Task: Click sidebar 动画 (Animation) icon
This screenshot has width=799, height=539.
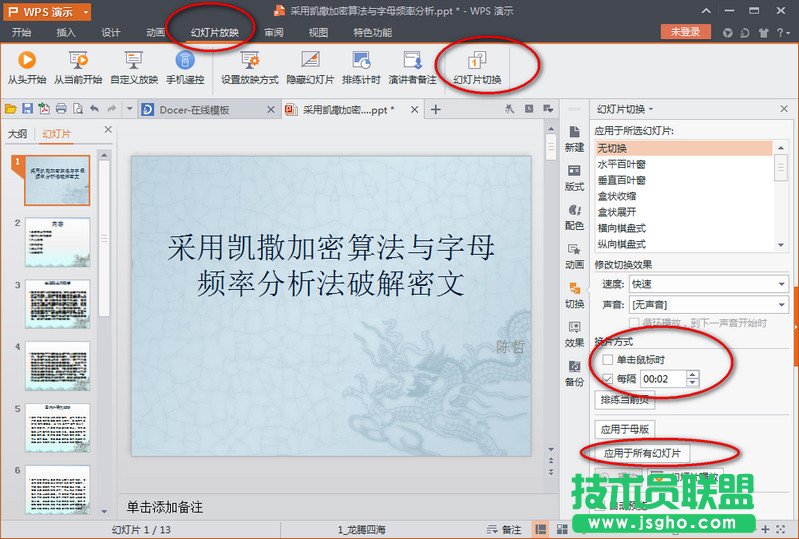Action: [x=574, y=249]
